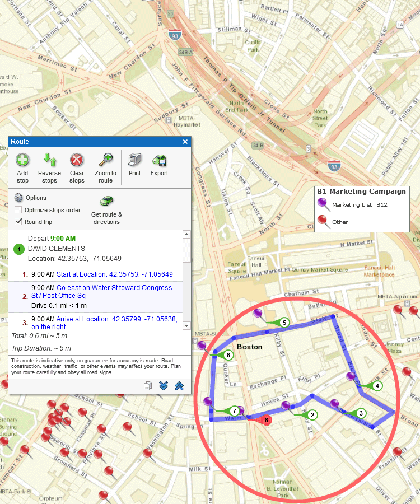
Task: Open 'Start at Location' direction link
Action: 114,274
